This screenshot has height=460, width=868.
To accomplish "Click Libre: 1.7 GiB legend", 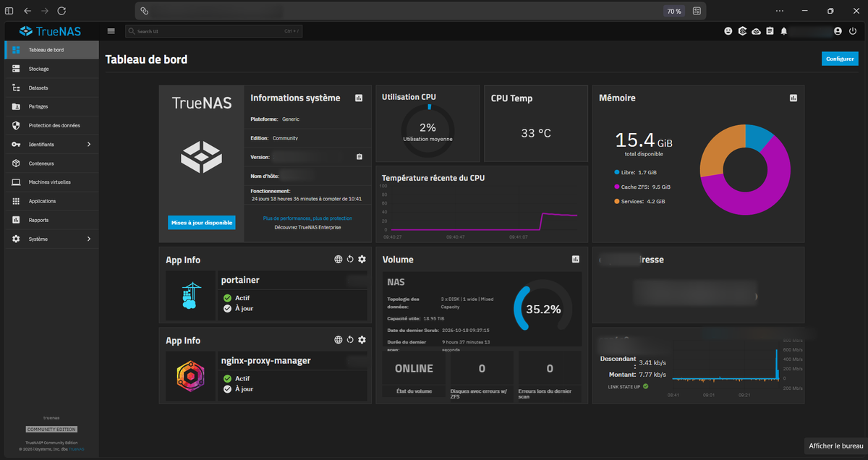I will point(635,172).
